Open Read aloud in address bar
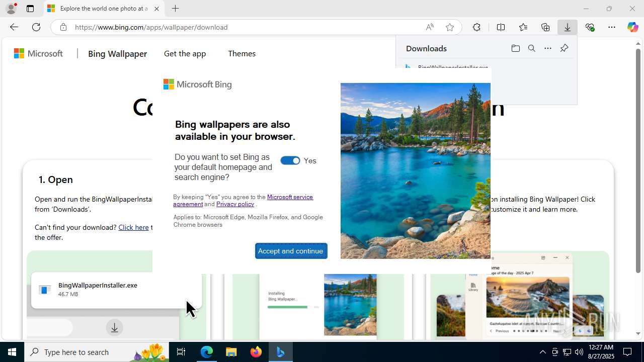Screen dimensions: 644x362 click(430, 27)
